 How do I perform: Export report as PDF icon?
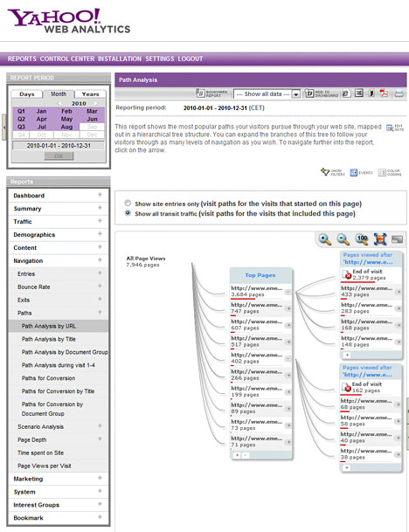384,93
